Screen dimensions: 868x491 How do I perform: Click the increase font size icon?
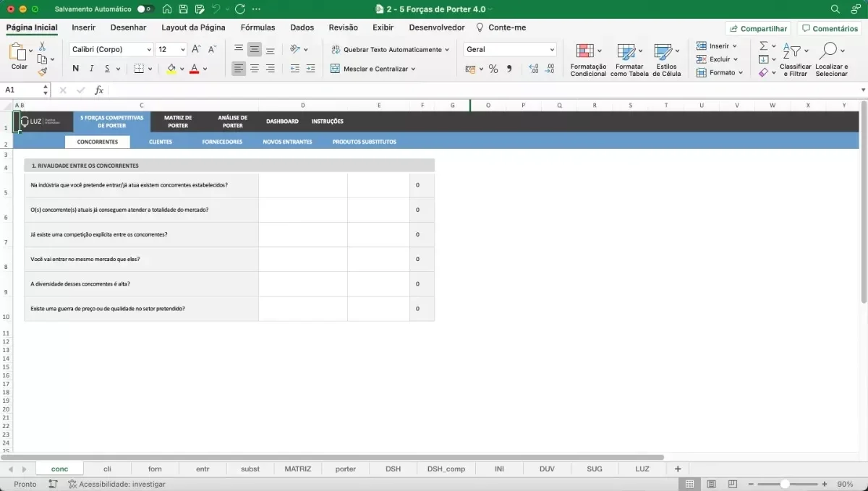point(196,49)
